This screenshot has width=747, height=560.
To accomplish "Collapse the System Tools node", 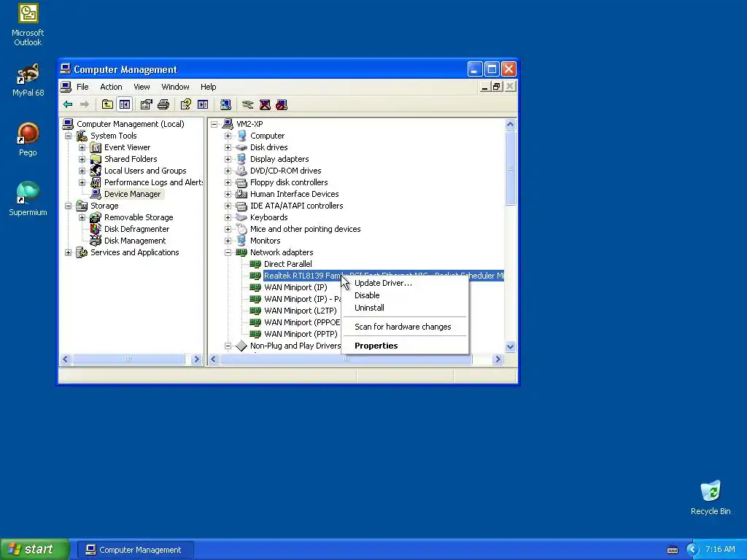I will coord(68,136).
